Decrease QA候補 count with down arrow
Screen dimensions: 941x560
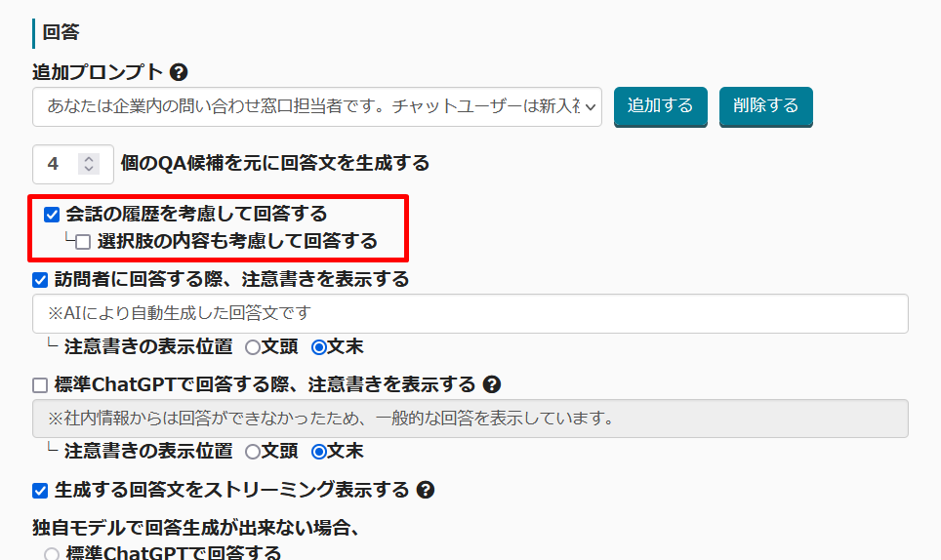[x=89, y=170]
